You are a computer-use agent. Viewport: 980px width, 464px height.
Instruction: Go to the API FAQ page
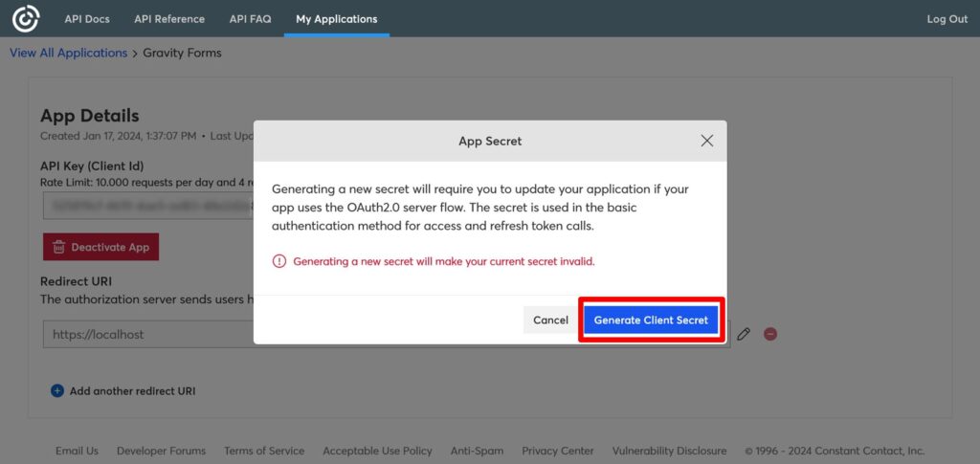click(x=250, y=19)
